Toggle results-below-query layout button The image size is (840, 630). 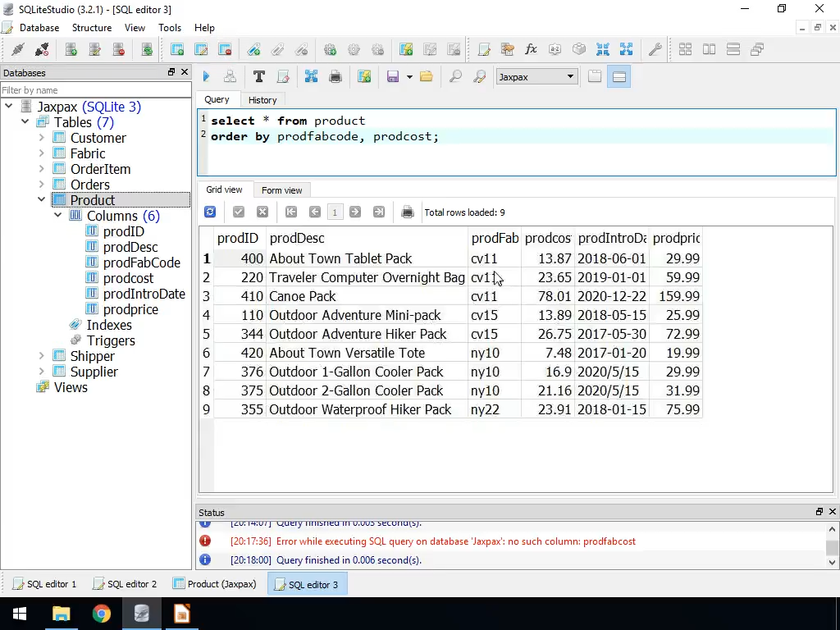click(x=619, y=76)
